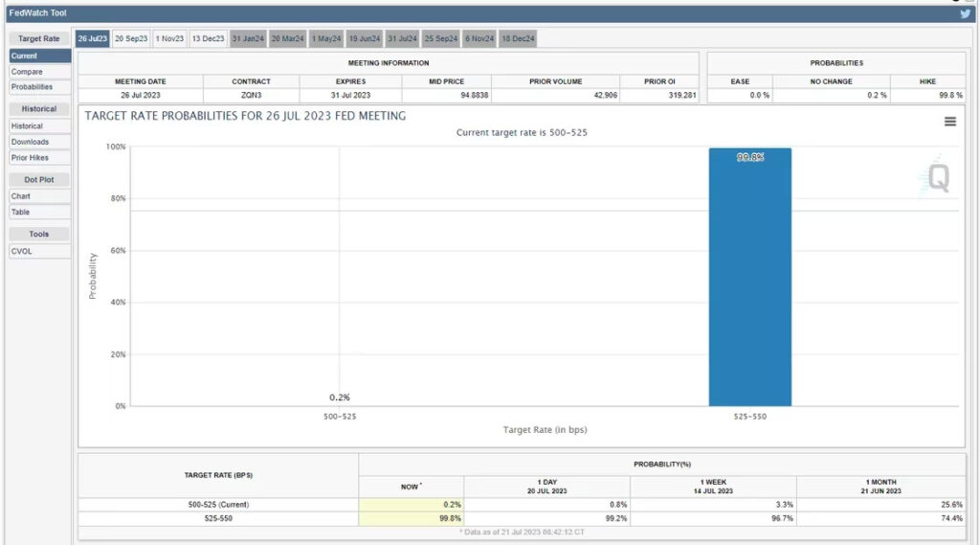Click the 1 DAY 0.8% cell
Screen dimensions: 980x545
546,505
